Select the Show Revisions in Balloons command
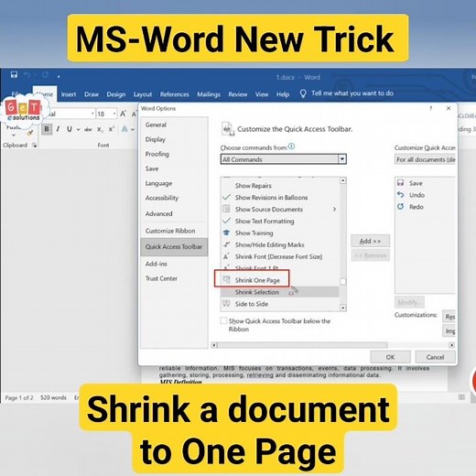Viewport: 476px width, 476px height. click(280, 198)
